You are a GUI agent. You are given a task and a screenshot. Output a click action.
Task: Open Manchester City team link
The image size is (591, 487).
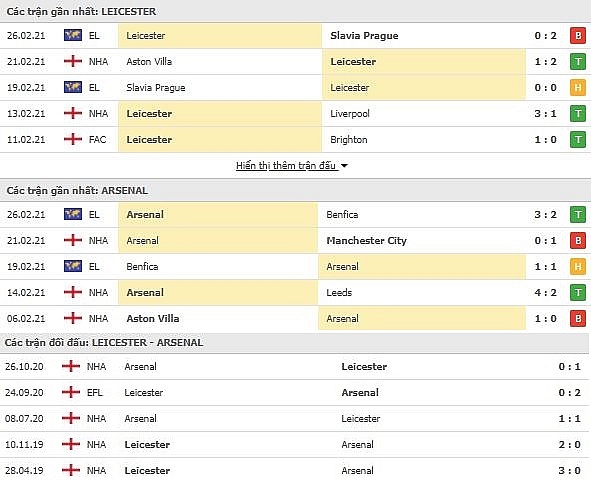coord(366,240)
